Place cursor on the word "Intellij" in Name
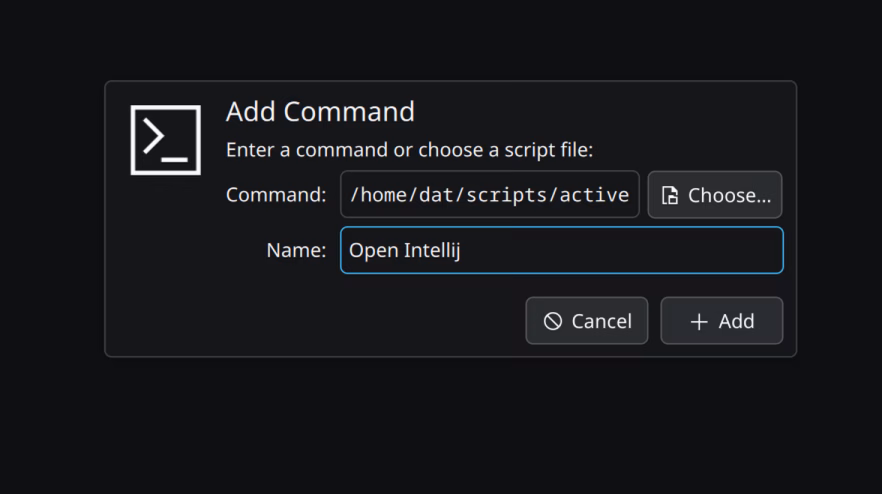 pos(431,250)
